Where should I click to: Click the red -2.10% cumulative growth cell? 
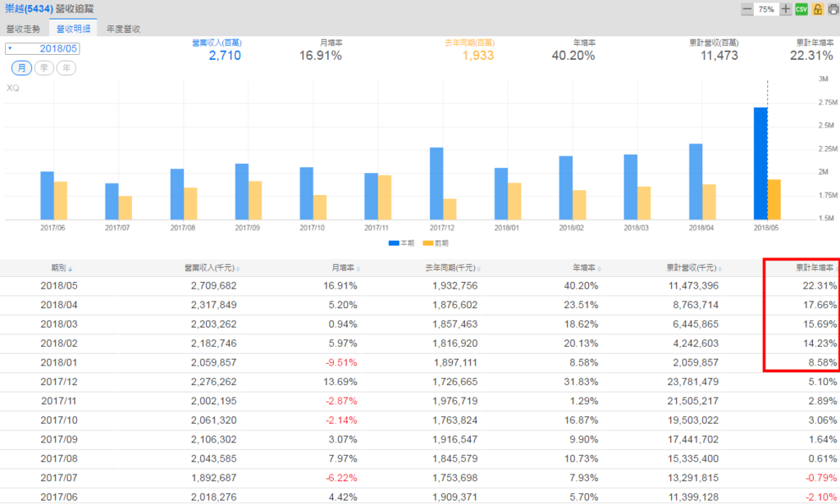tap(820, 497)
